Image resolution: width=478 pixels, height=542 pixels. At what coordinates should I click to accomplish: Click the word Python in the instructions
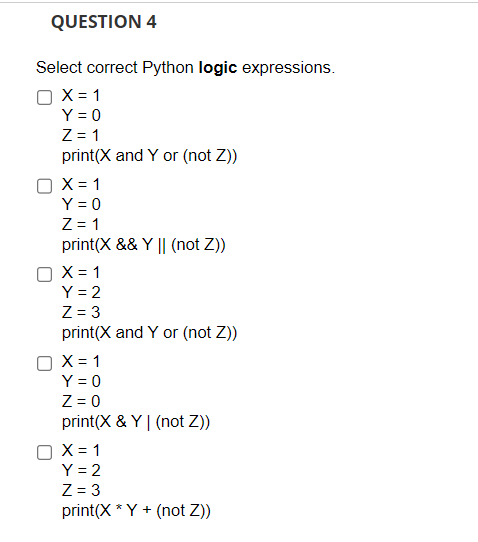coord(168,68)
